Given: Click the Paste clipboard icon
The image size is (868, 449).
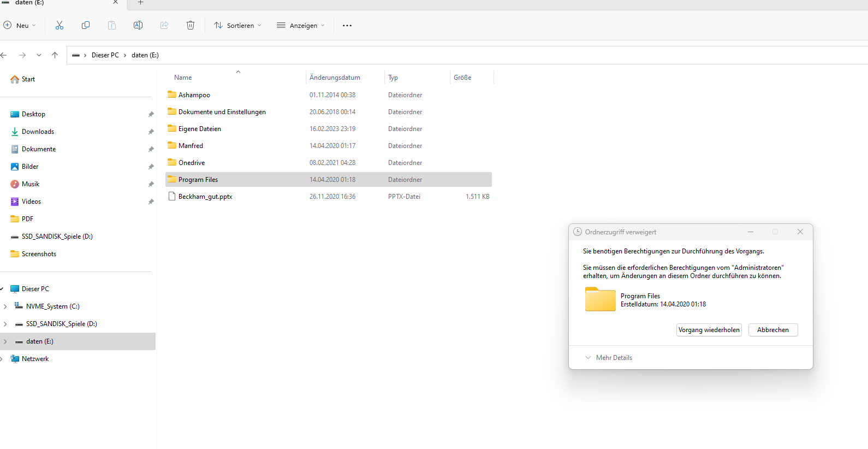Looking at the screenshot, I should (112, 25).
